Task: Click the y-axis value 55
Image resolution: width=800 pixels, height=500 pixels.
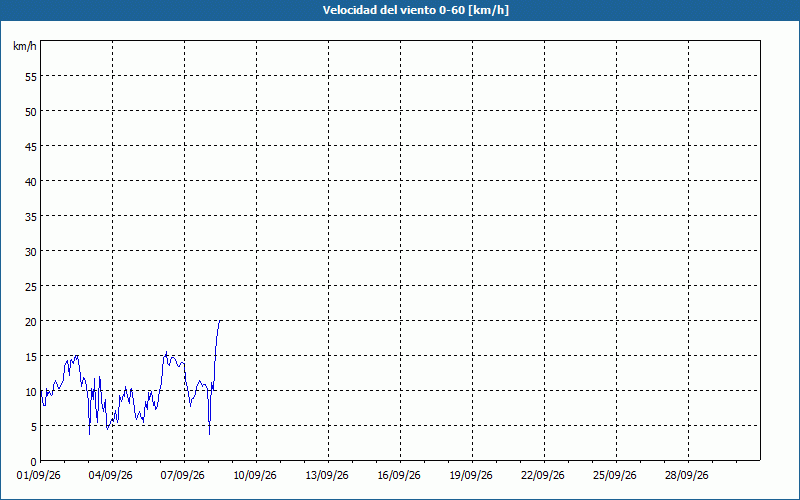Action: click(x=31, y=77)
